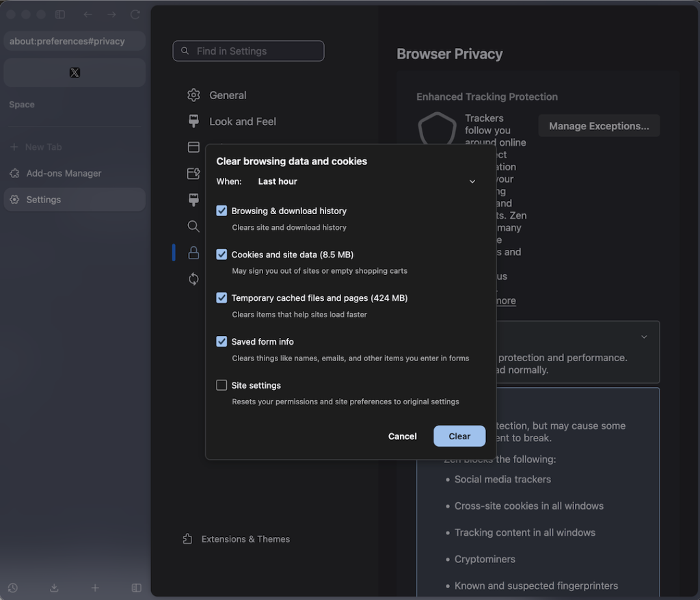Click the reload page icon
The width and height of the screenshot is (700, 600).
tap(135, 14)
